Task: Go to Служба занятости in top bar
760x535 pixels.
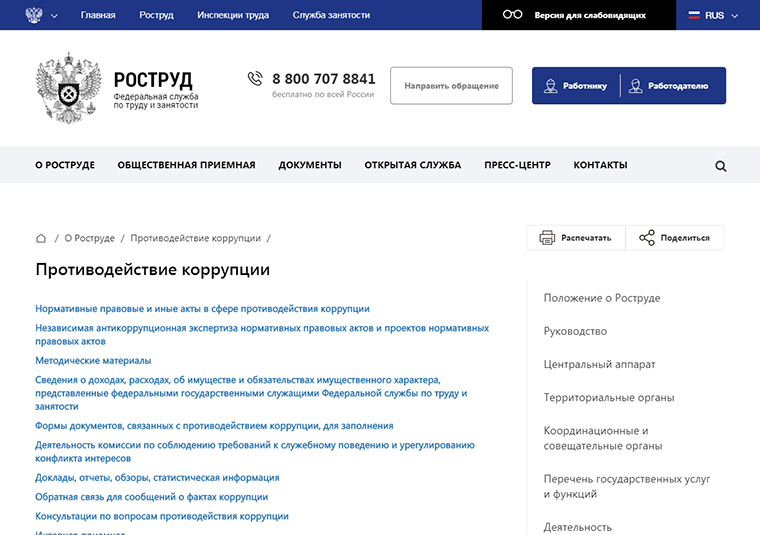Action: point(331,15)
